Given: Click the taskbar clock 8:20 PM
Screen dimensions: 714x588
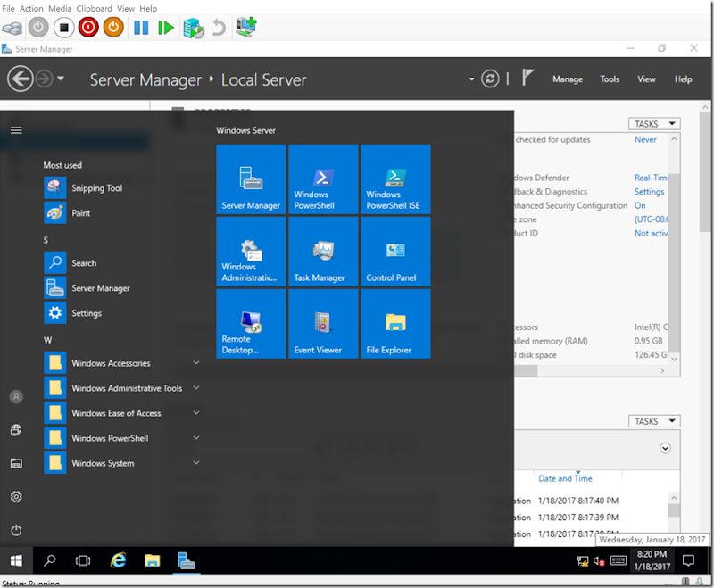Looking at the screenshot, I should tap(652, 560).
